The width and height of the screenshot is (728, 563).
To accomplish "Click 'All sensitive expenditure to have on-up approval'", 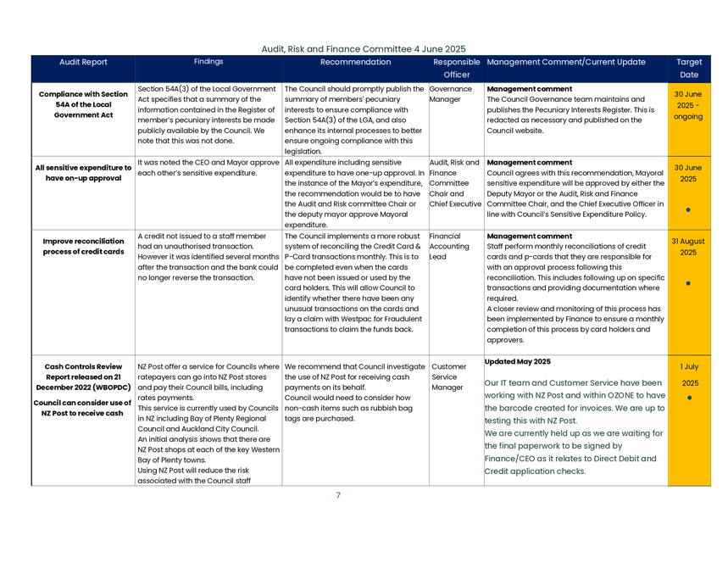I will pyautogui.click(x=83, y=173).
